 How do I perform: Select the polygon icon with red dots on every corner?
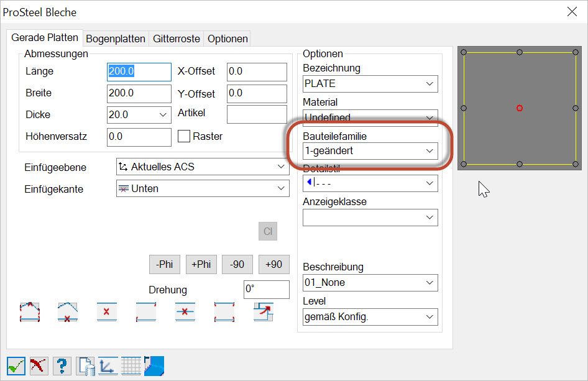pyautogui.click(x=30, y=312)
